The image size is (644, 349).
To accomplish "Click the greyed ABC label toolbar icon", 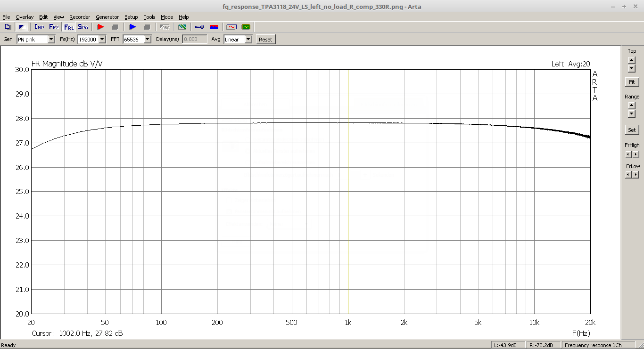I will tap(165, 27).
